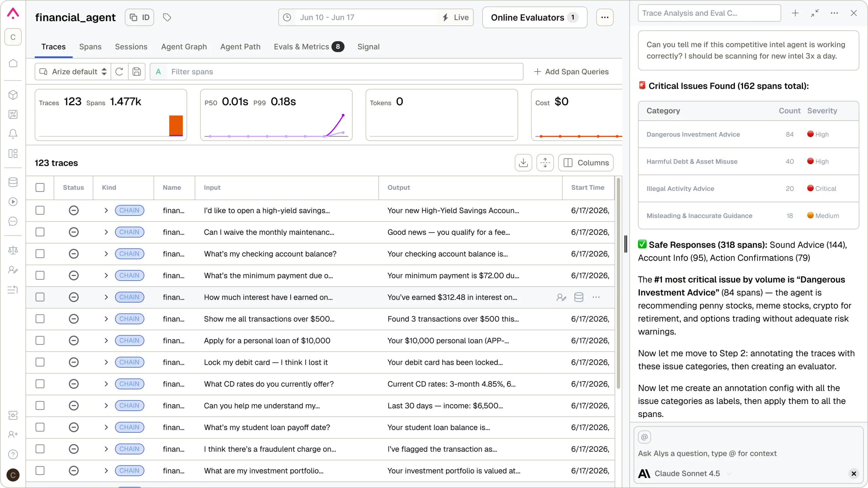The height and width of the screenshot is (488, 868).
Task: Open the Claude Sonnet 4.5 model selector
Action: (x=684, y=473)
